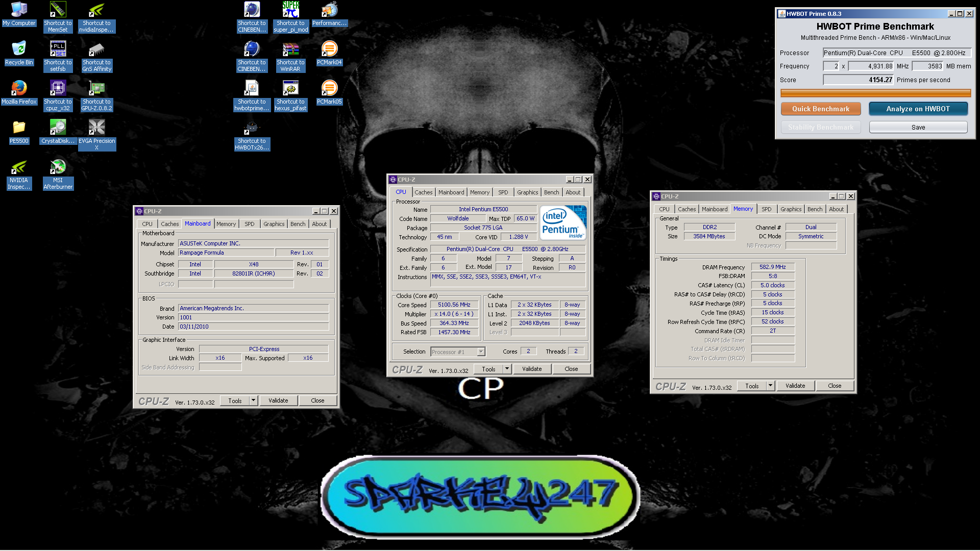Click the Intel Pentium inside logo
Screen dimensions: 980x551
pyautogui.click(x=563, y=222)
